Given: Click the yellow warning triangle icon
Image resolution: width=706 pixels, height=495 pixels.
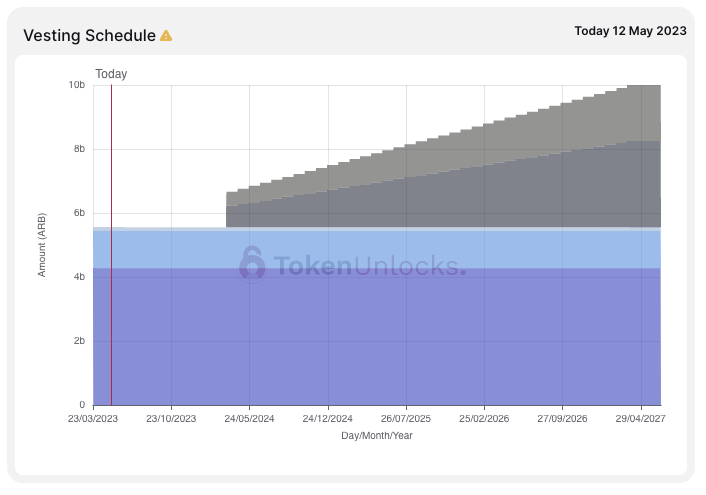Looking at the screenshot, I should point(166,36).
